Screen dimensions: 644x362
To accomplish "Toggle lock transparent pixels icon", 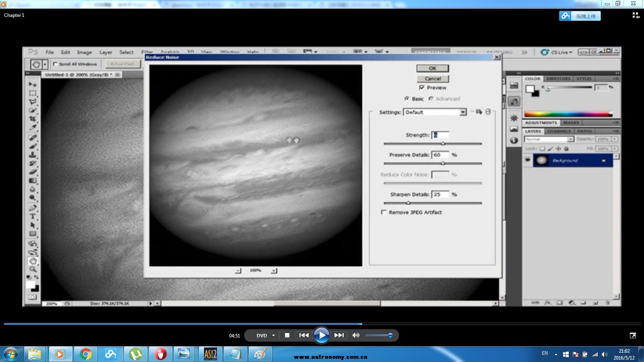I will (x=542, y=149).
